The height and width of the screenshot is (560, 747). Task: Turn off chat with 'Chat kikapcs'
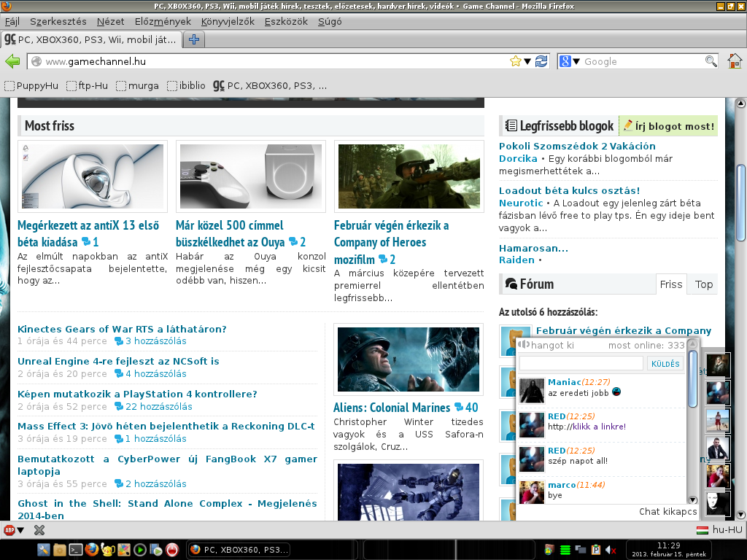[x=667, y=511]
